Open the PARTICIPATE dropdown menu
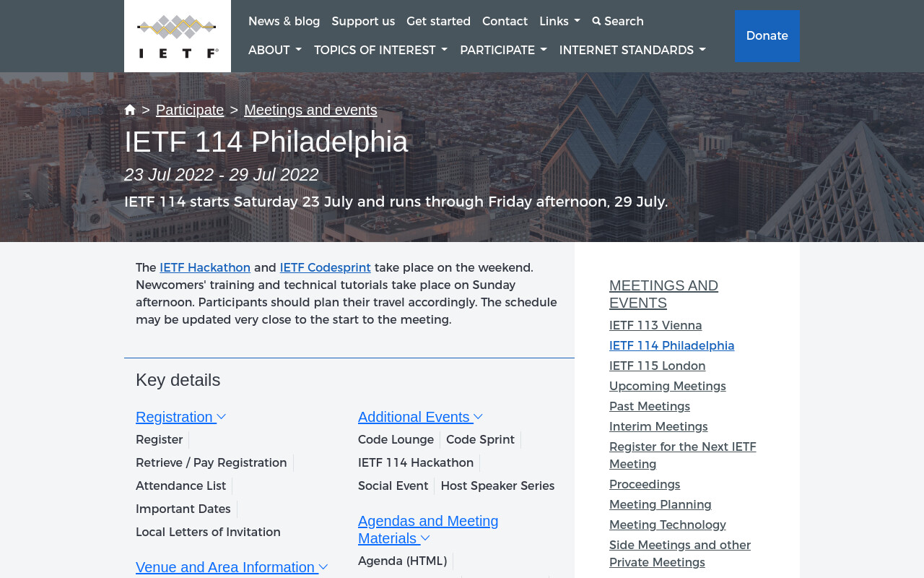Viewport: 924px width, 578px height. tap(503, 51)
